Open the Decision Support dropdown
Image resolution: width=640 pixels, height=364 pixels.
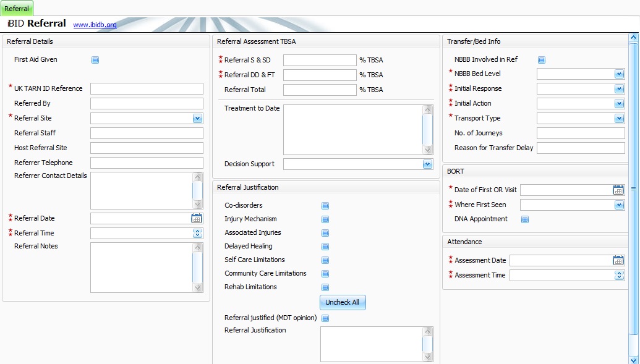(427, 164)
